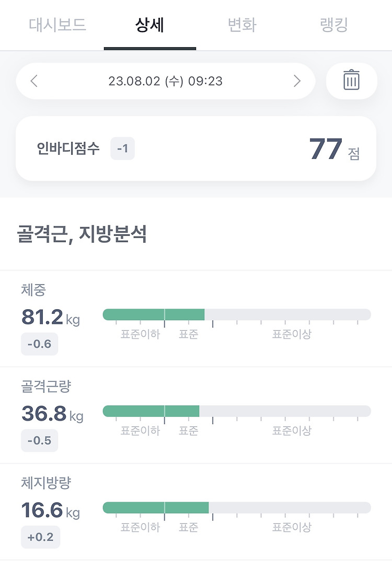
Task: Select the 상세 tab
Action: pos(150,25)
